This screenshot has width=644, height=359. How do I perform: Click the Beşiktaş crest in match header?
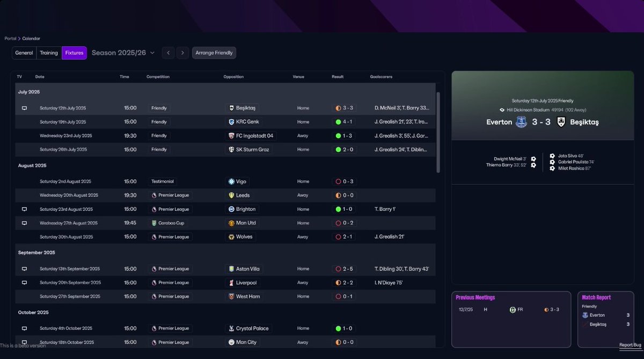[x=561, y=122]
